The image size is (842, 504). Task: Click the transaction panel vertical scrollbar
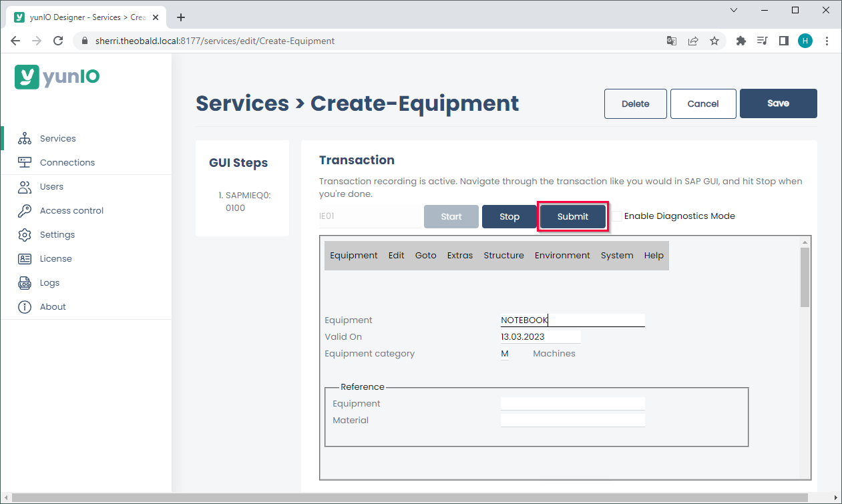coord(805,277)
